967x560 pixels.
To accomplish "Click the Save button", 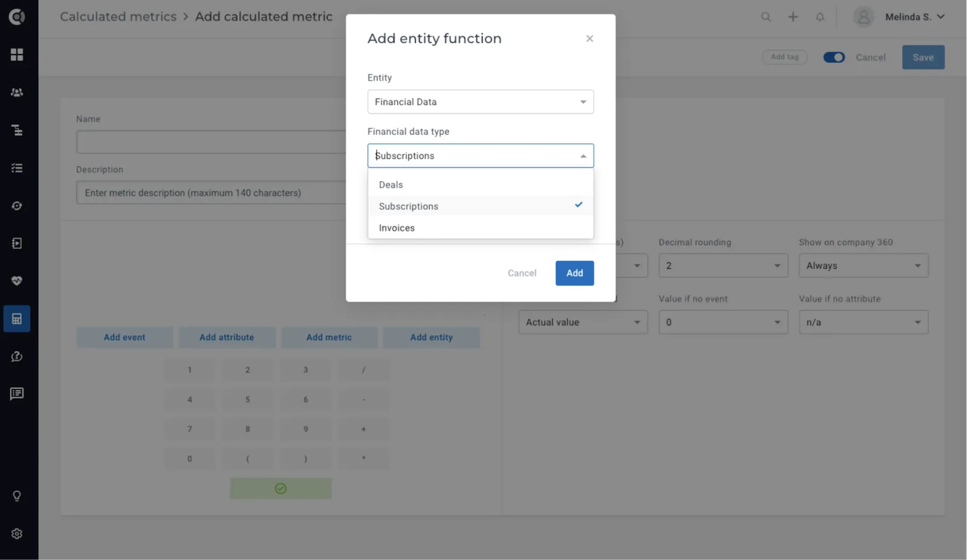I will (923, 57).
